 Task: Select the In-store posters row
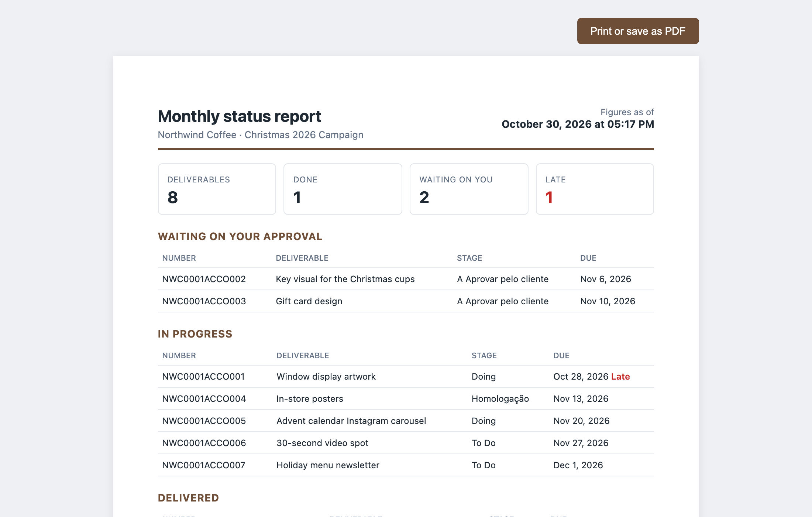[x=406, y=399]
